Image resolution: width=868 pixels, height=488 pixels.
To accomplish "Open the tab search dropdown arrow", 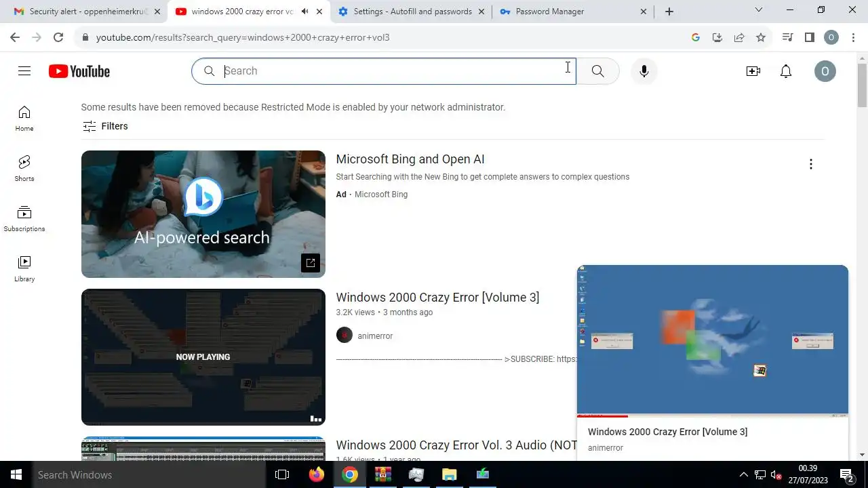I will coord(759,10).
